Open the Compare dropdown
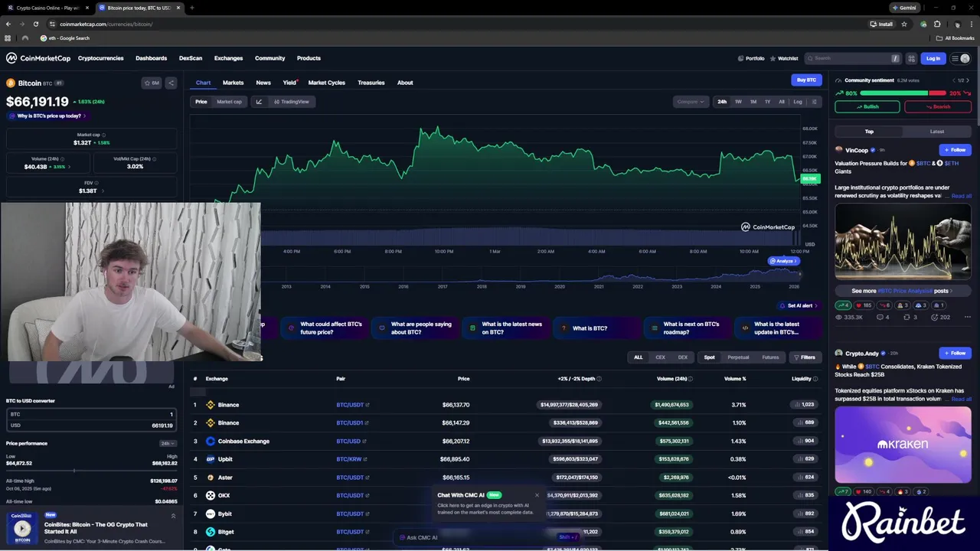Image resolution: width=980 pixels, height=551 pixels. tap(691, 102)
